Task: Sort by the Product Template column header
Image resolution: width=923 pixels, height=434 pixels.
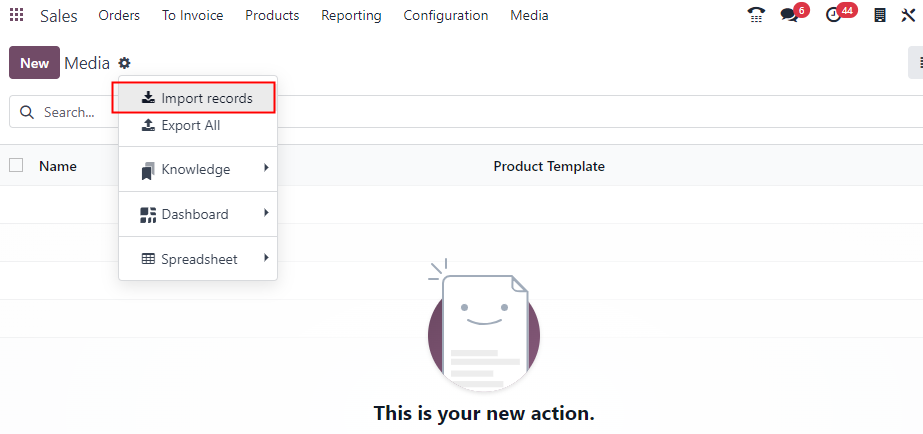Action: (549, 166)
